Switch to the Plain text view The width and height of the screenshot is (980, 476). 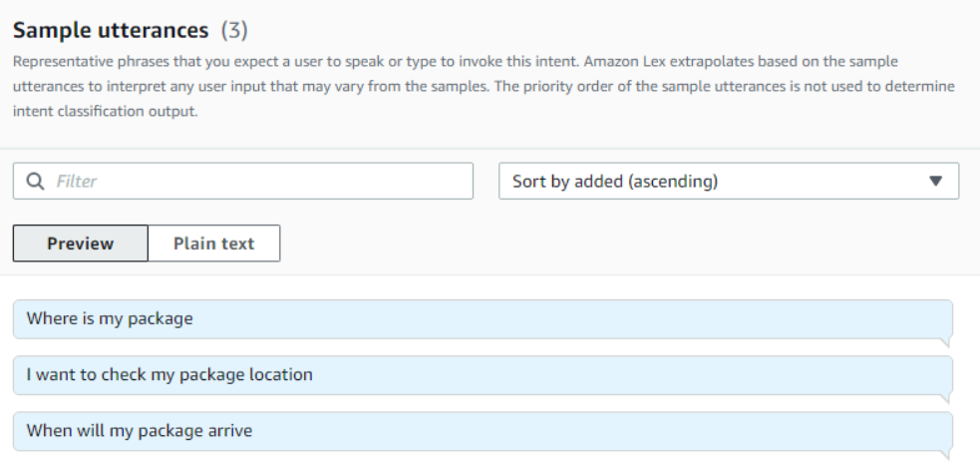coord(213,243)
